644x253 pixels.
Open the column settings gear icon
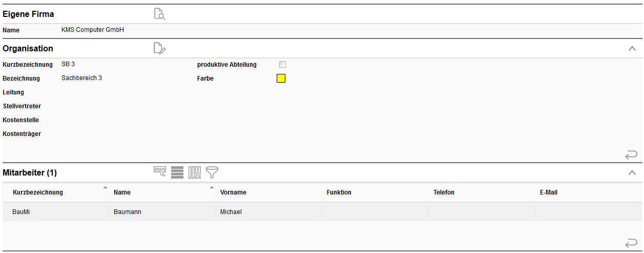[195, 172]
